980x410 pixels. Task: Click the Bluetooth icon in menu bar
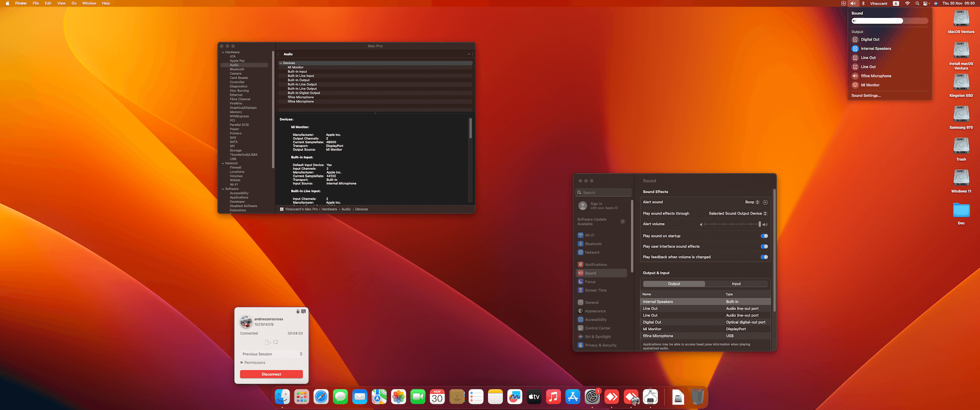pyautogui.click(x=863, y=3)
